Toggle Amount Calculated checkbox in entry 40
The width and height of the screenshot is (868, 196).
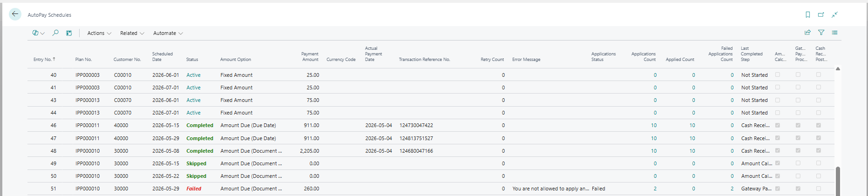coord(778,74)
